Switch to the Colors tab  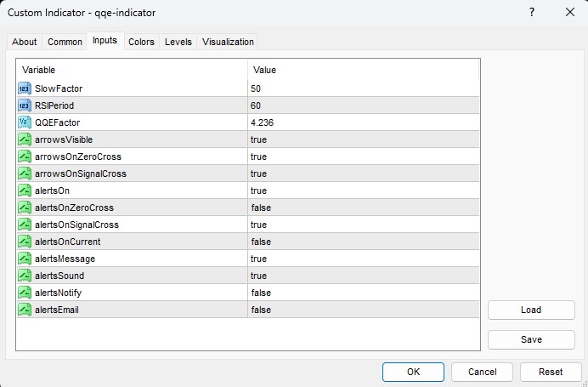141,42
